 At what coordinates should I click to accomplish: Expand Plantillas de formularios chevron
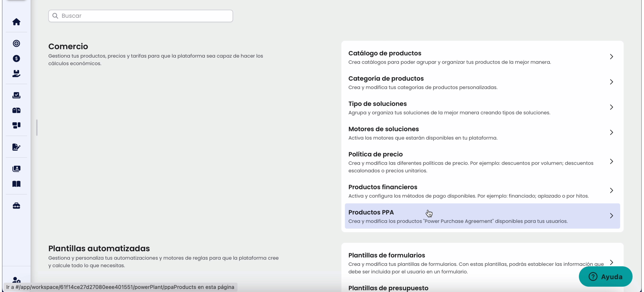click(611, 263)
